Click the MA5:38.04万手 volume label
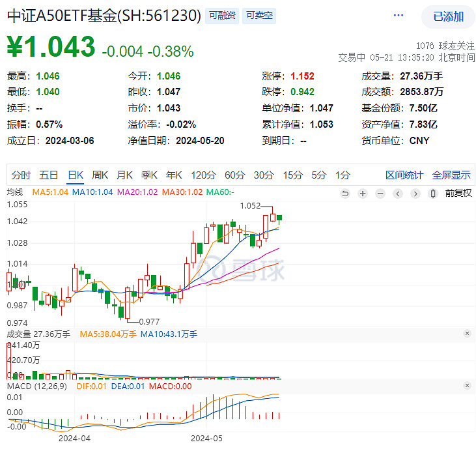The width and height of the screenshot is (476, 451). pos(108,334)
